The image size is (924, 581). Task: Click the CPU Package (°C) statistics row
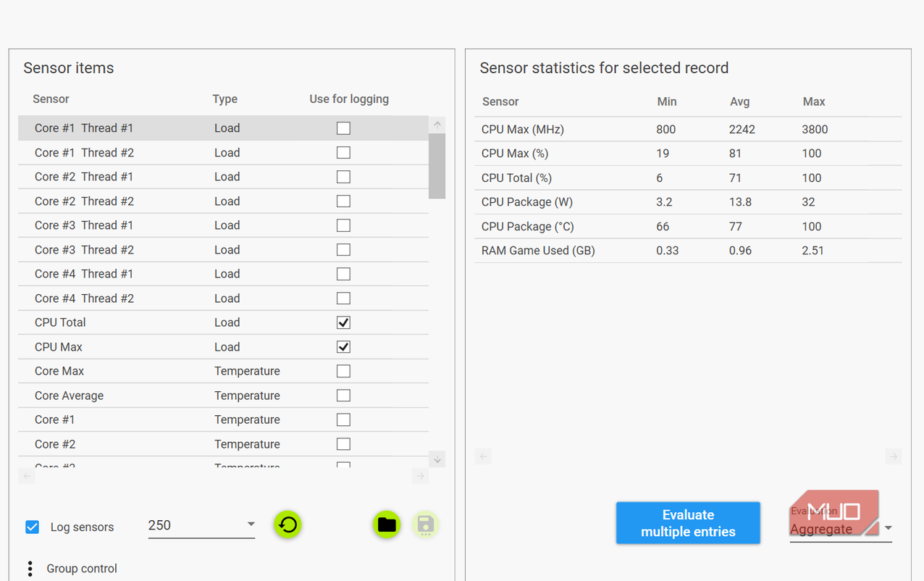(688, 227)
